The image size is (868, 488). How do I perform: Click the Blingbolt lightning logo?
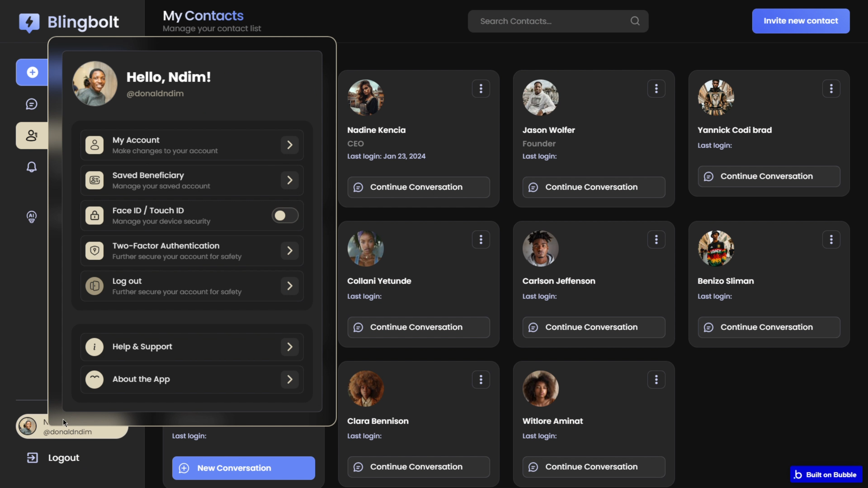pos(29,22)
